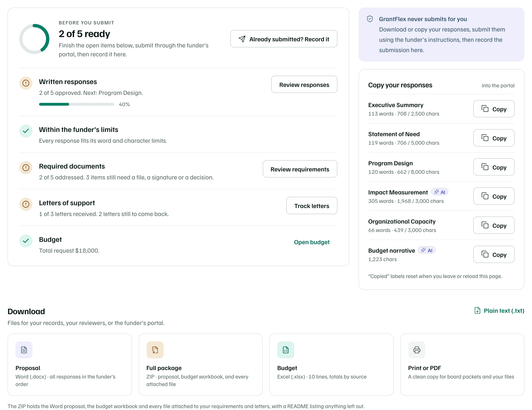The image size is (532, 410).
Task: Follow the Open budget link
Action: (312, 242)
